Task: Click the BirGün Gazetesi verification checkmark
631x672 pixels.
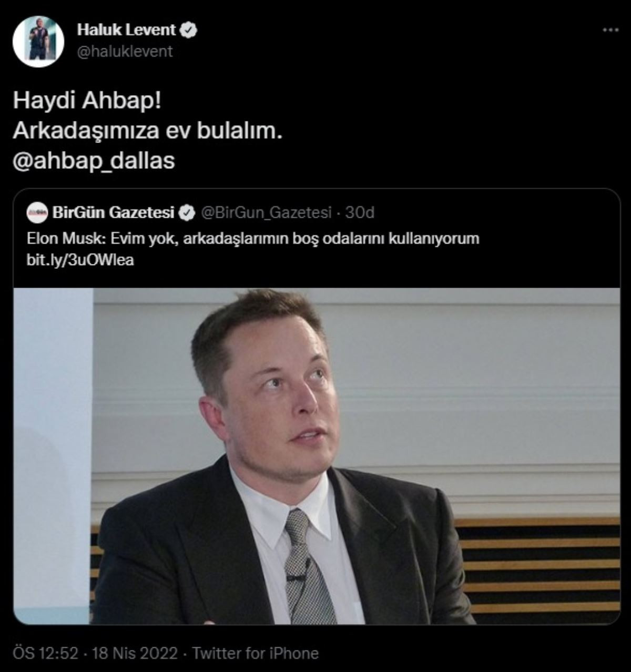Action: click(187, 212)
